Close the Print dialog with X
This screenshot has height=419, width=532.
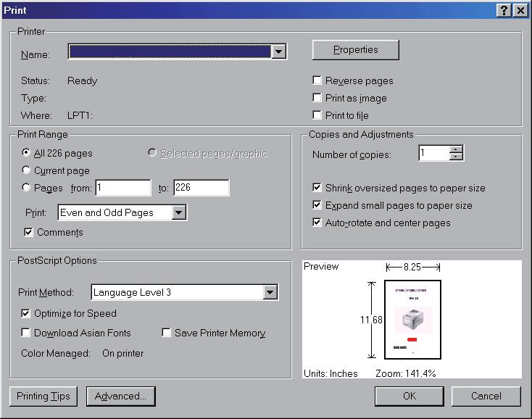tap(520, 11)
